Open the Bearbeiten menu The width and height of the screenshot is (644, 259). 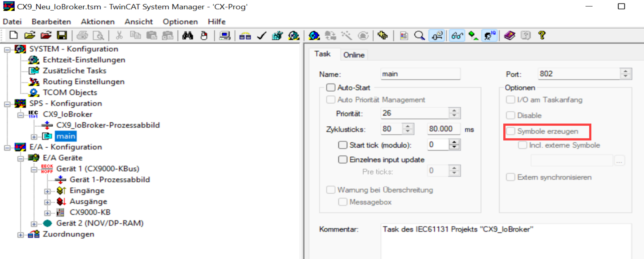pyautogui.click(x=51, y=22)
